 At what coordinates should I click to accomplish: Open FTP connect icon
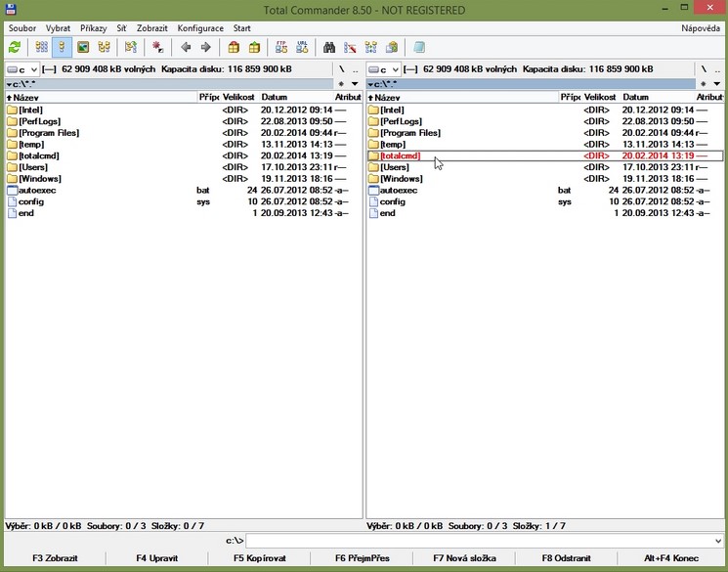[281, 47]
